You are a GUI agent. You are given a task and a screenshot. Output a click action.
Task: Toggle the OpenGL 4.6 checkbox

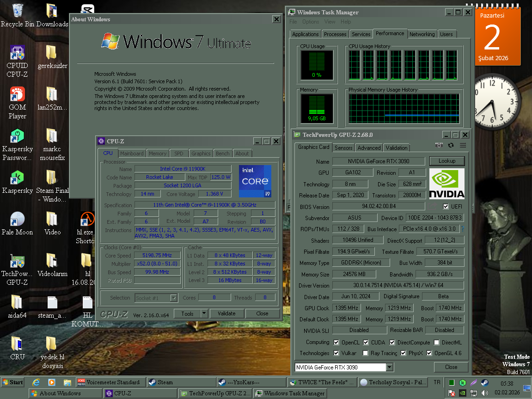429,353
